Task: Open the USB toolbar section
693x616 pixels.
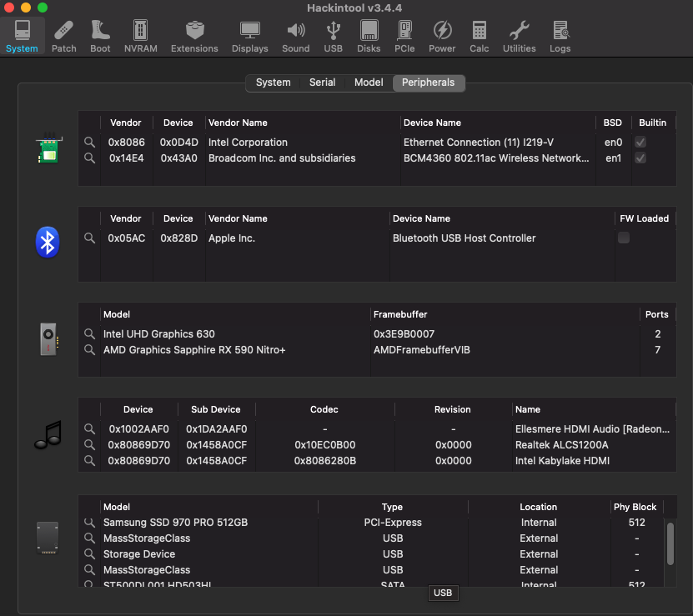Action: coord(333,36)
